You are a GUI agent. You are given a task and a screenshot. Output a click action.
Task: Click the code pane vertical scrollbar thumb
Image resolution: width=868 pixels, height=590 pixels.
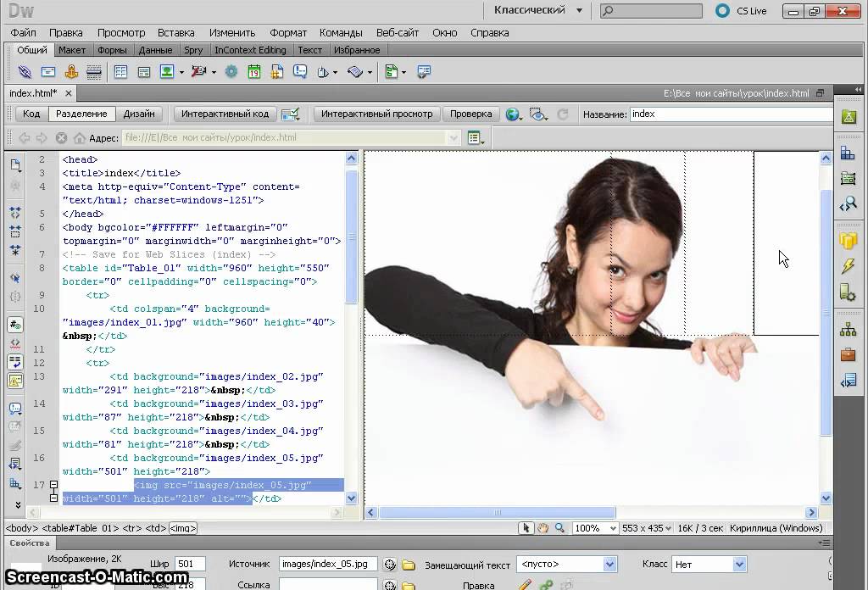[351, 237]
